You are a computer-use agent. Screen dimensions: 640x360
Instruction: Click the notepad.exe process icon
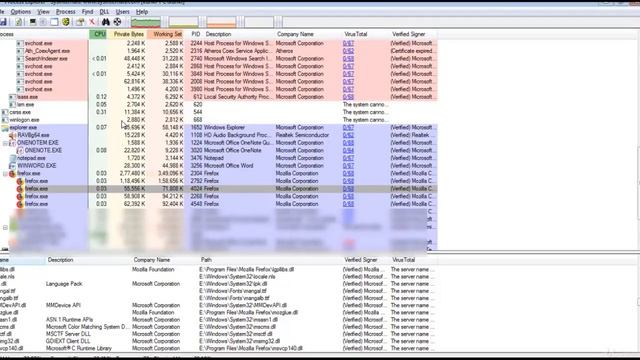[x=13, y=158]
